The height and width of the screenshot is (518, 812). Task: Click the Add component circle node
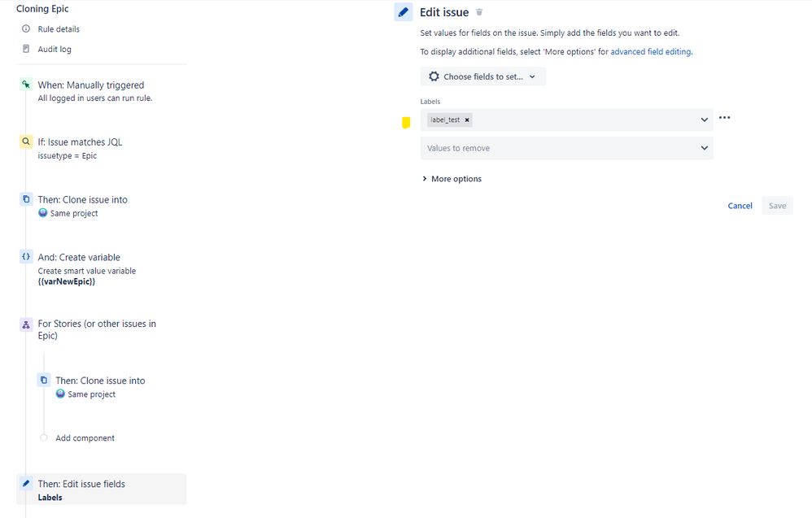[44, 437]
